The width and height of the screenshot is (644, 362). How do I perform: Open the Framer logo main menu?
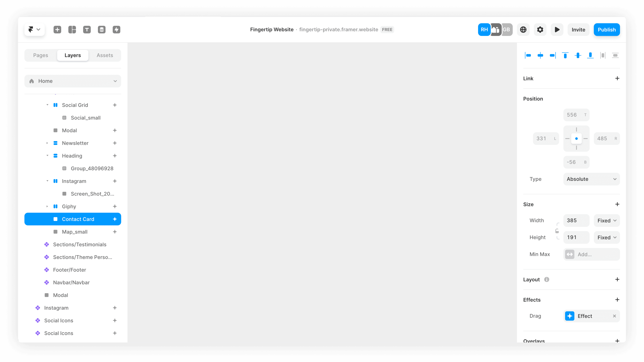[x=34, y=29]
